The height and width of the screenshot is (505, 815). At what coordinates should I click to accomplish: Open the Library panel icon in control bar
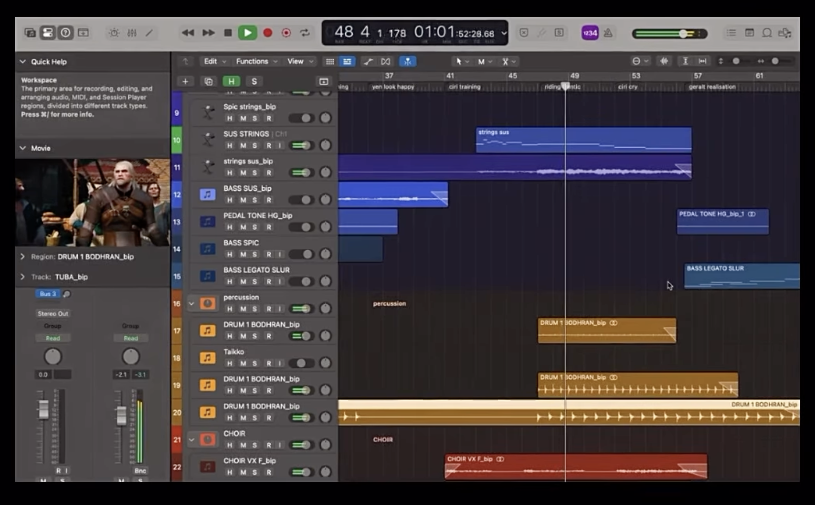click(x=30, y=33)
